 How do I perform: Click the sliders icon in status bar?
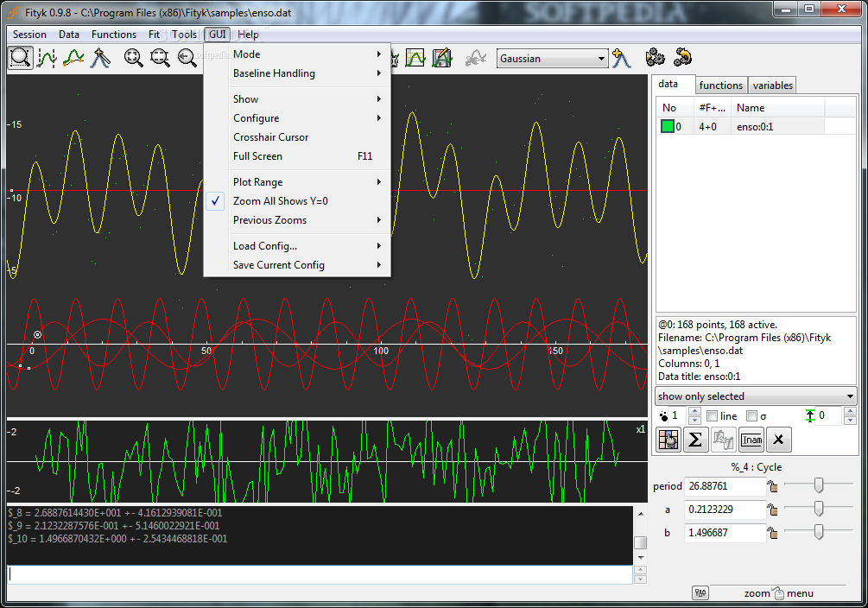coord(700,593)
